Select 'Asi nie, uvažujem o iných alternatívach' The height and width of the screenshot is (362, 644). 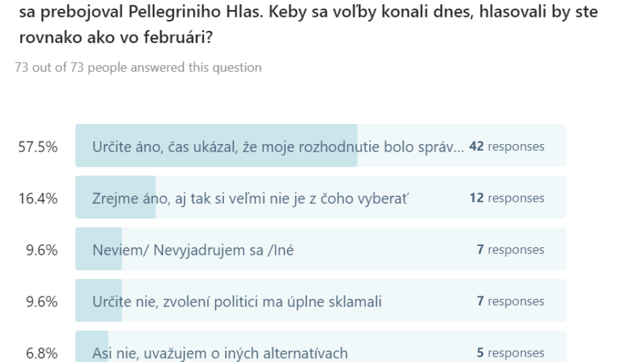321,347
